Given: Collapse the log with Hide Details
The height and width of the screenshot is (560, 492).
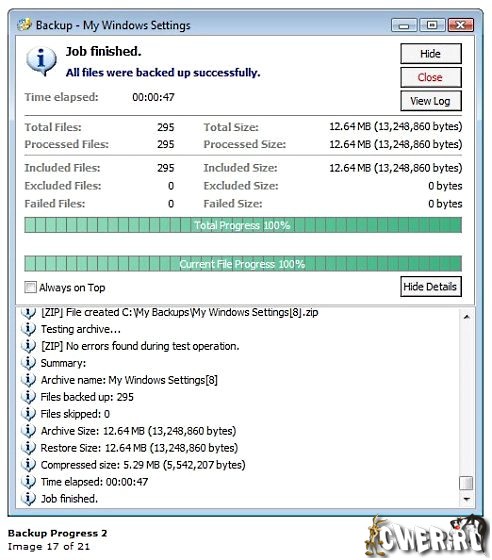Looking at the screenshot, I should 431,286.
